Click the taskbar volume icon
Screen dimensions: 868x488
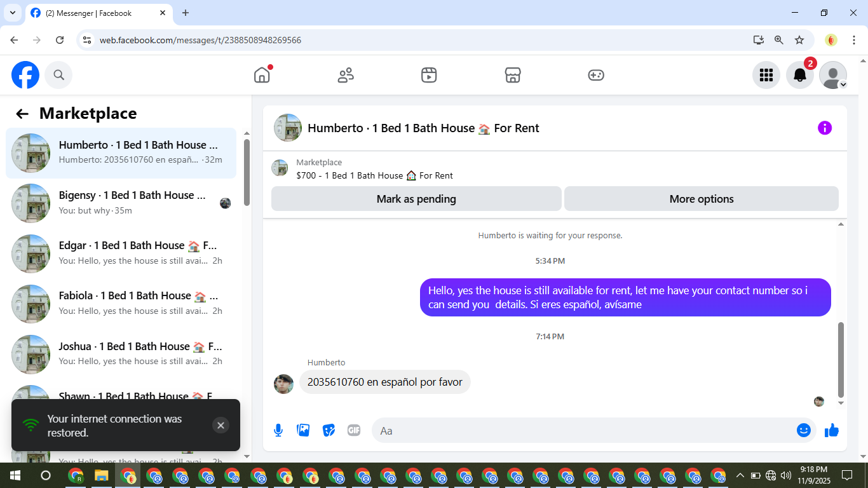point(786,475)
